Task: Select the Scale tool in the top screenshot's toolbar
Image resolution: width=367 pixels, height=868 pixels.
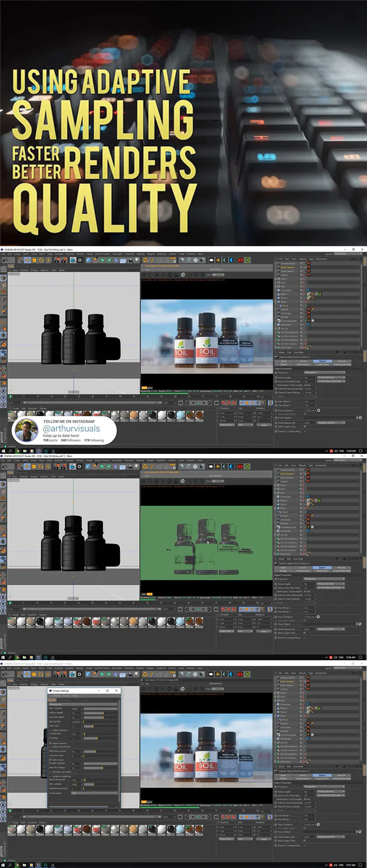Action: (34, 260)
